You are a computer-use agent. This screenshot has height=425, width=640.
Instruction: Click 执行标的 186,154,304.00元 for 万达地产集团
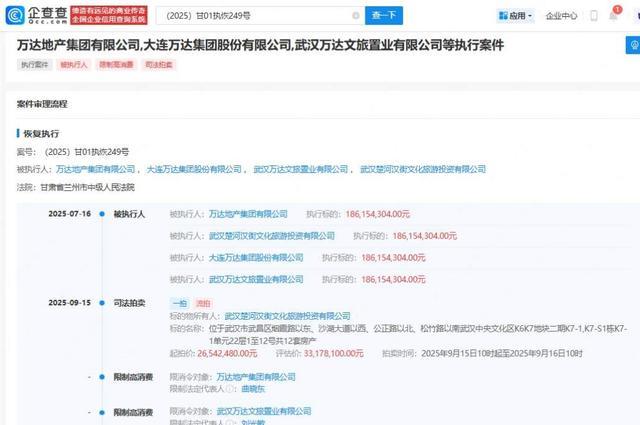378,214
